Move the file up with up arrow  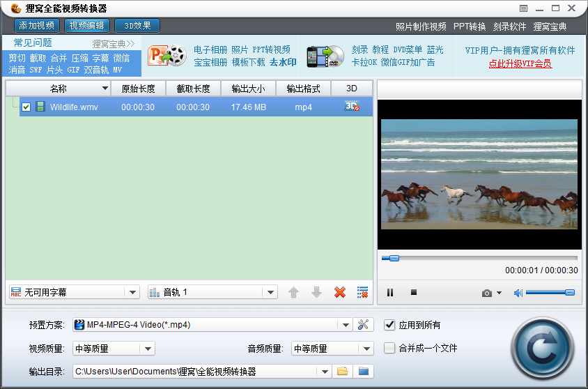pos(293,293)
